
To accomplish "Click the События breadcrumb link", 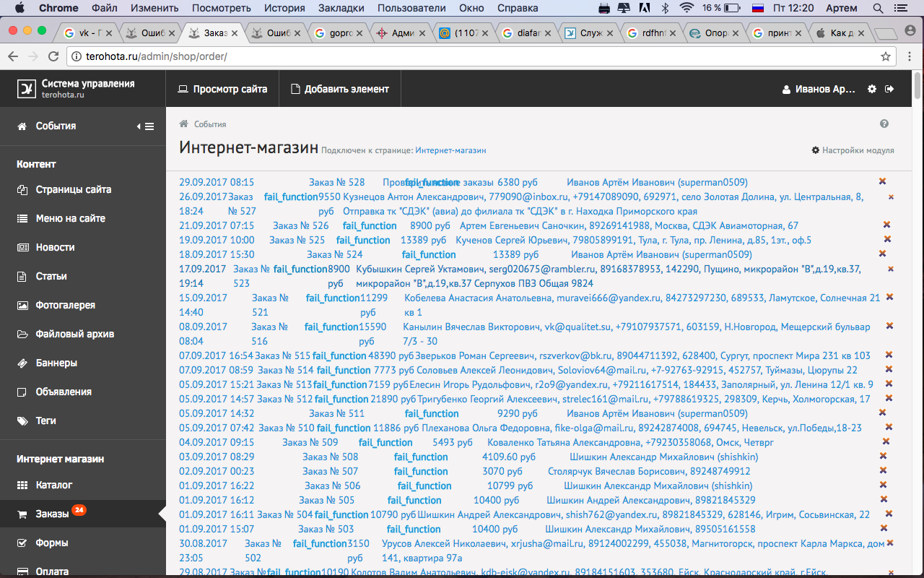I will pyautogui.click(x=210, y=124).
